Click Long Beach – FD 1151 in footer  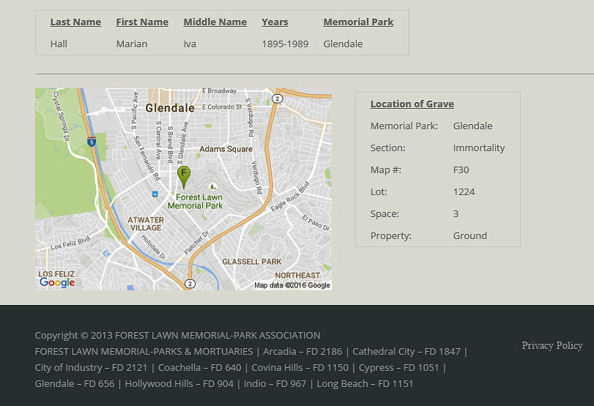coord(365,384)
